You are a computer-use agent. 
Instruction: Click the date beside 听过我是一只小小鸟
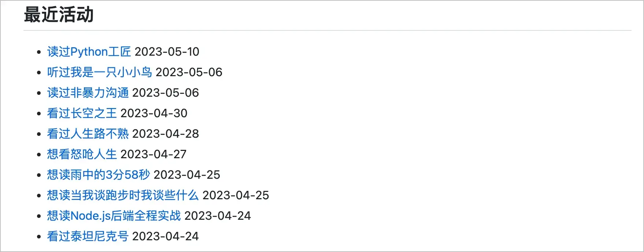[189, 72]
